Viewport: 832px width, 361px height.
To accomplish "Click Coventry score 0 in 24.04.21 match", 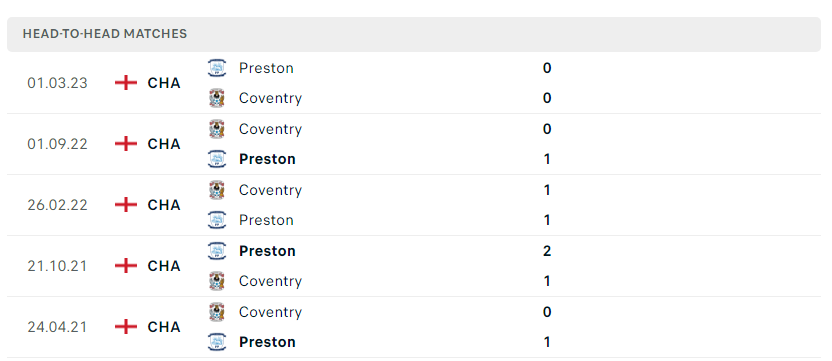I will point(547,312).
